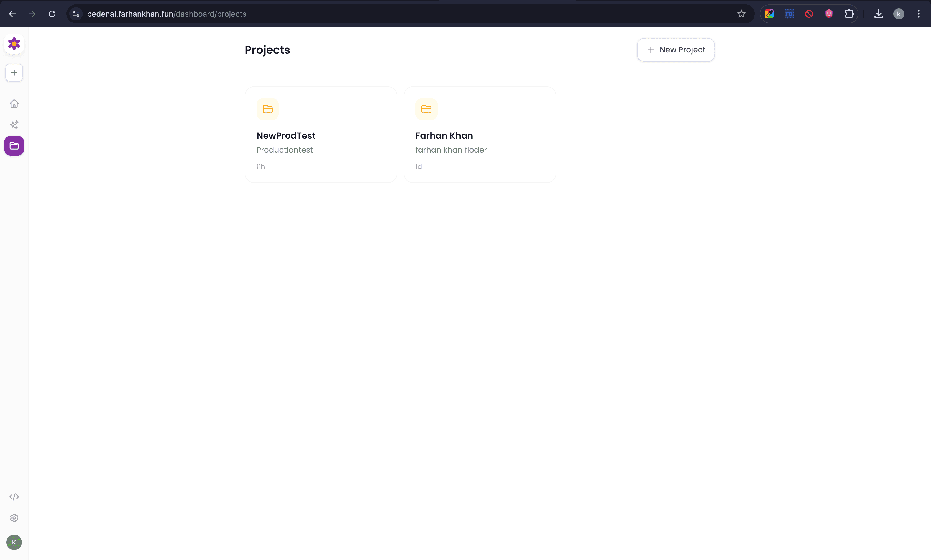Image resolution: width=931 pixels, height=560 pixels.
Task: Open site permissions via the tune icon
Action: point(75,14)
